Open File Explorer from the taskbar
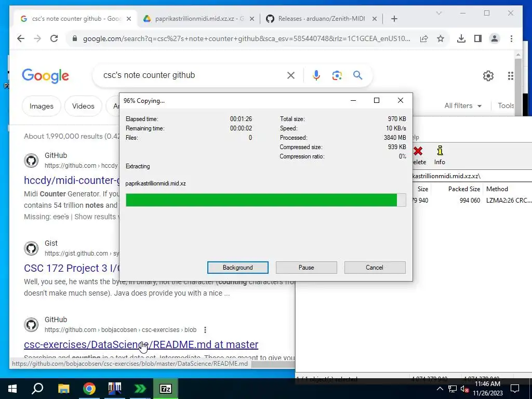 pos(63,389)
